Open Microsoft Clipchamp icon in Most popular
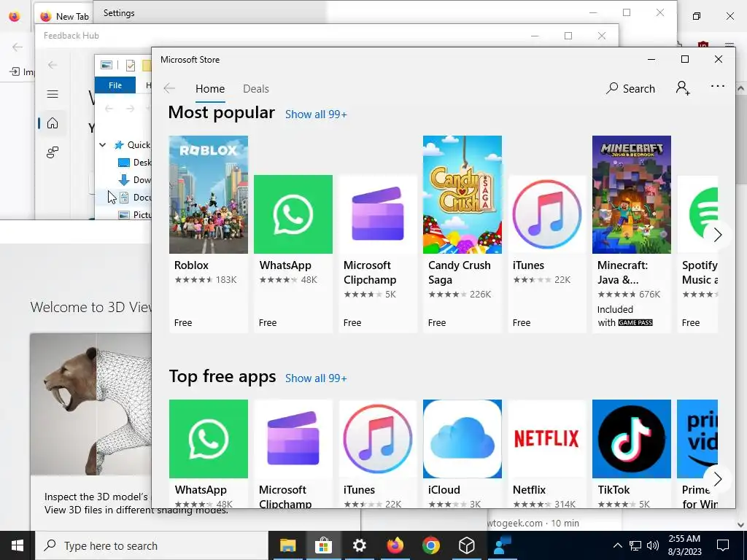This screenshot has height=560, width=747. pyautogui.click(x=378, y=214)
